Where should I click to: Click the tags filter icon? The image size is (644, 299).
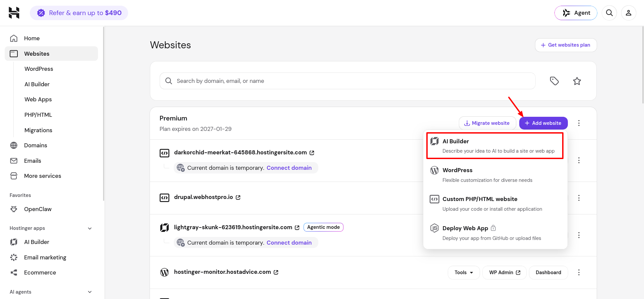pos(554,81)
